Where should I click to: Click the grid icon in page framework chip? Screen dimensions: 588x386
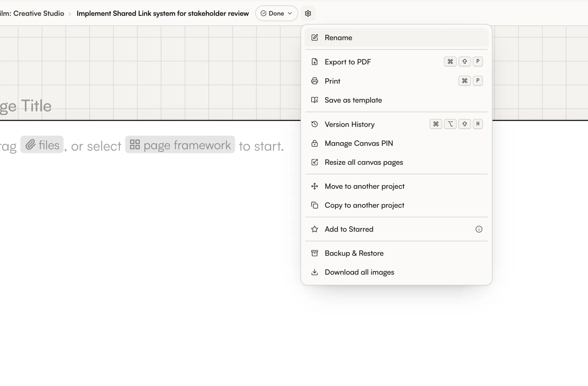click(135, 145)
